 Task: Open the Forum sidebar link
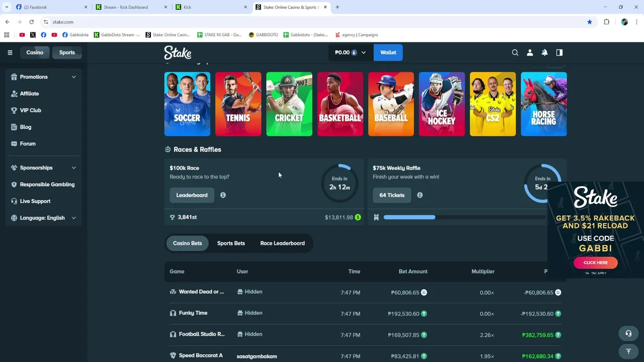coord(28,144)
